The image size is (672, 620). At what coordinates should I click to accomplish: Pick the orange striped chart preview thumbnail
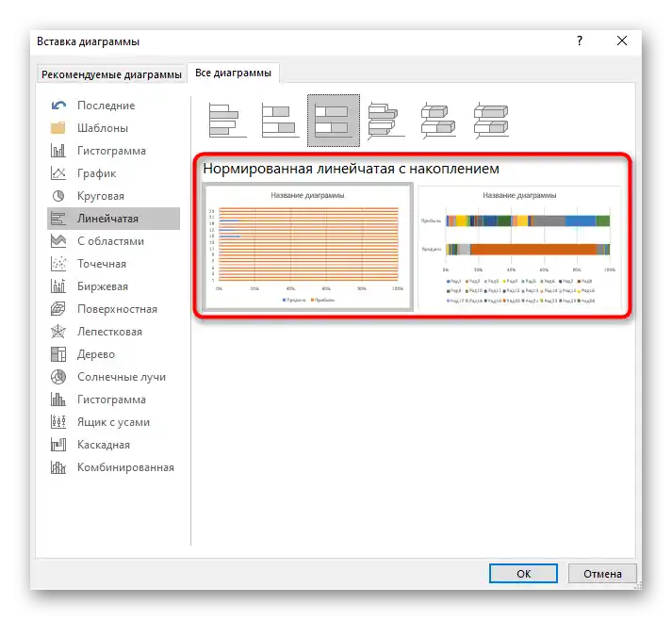pos(307,247)
